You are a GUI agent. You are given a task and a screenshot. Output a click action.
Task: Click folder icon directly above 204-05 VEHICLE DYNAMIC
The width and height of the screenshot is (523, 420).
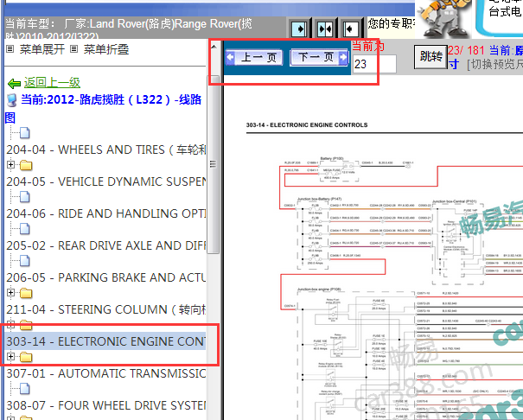click(26, 165)
